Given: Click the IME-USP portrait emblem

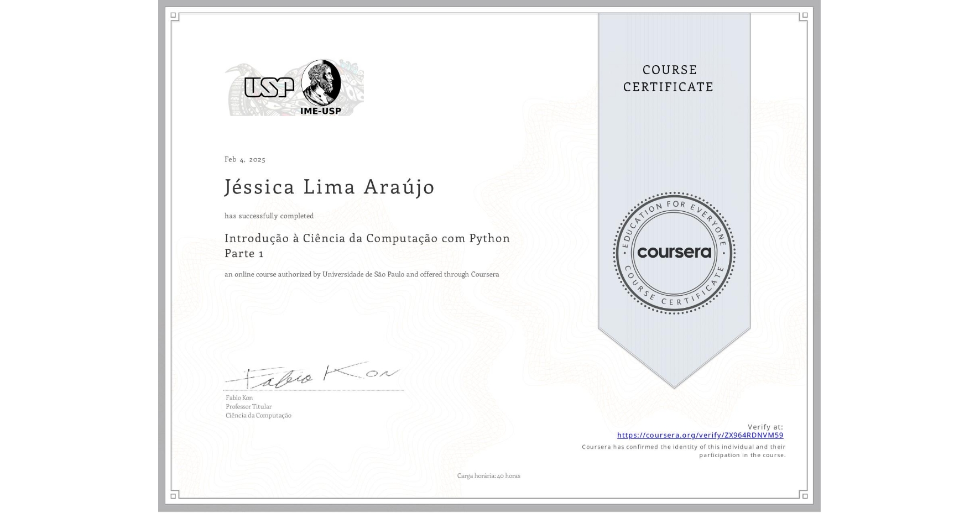Looking at the screenshot, I should 321,87.
